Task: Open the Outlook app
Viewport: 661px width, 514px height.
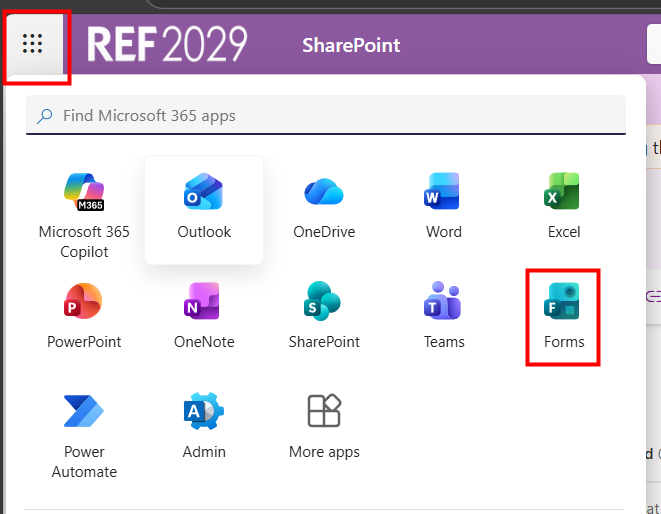Action: [x=204, y=210]
